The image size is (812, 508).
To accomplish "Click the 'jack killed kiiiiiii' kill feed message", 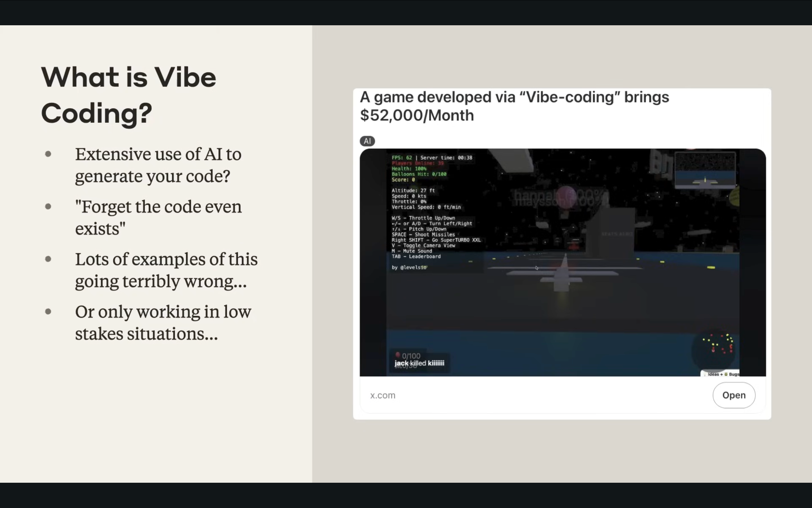I will click(x=419, y=363).
